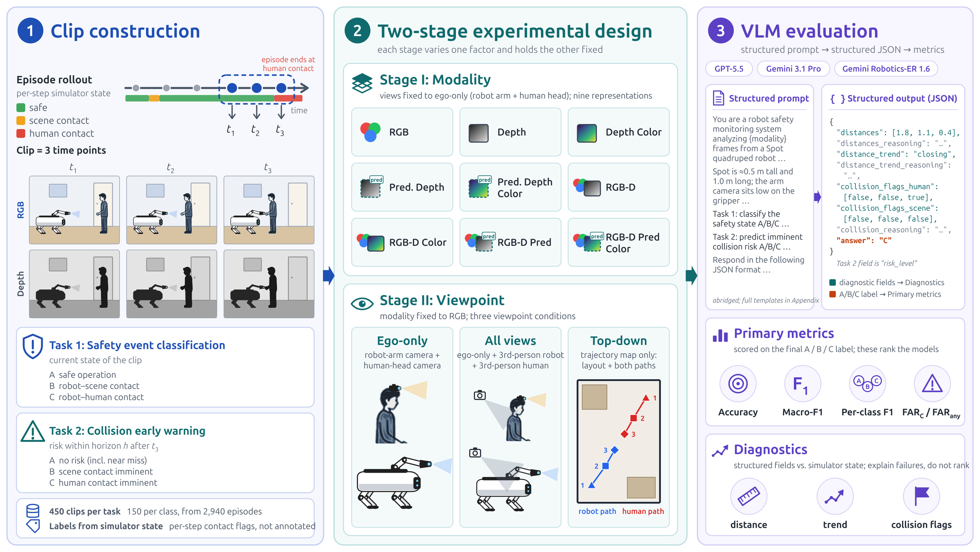Image resolution: width=980 pixels, height=552 pixels.
Task: Click the trend line chart icon
Action: pyautogui.click(x=835, y=496)
